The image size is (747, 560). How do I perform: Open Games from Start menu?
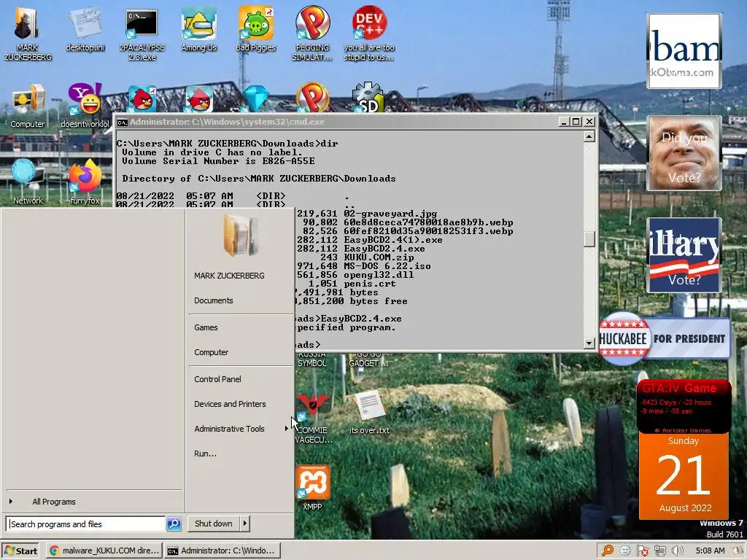coord(206,327)
